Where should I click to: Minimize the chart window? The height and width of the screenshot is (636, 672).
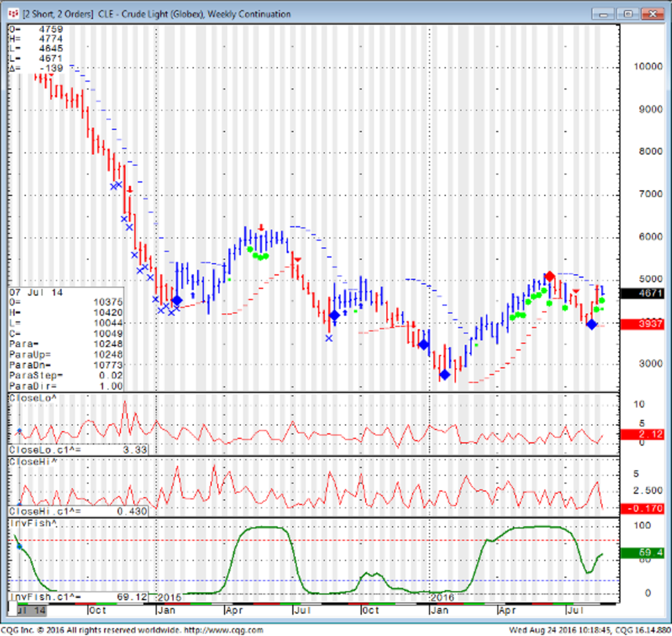[605, 14]
